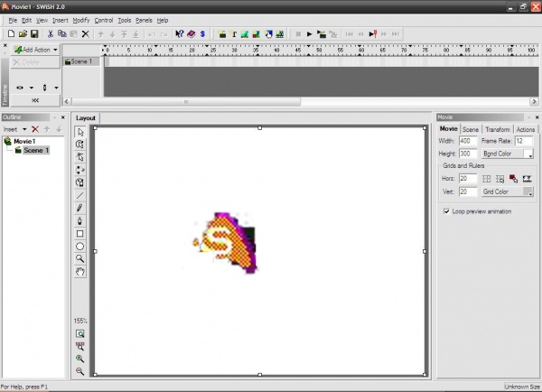
Task: Select Scene 1 row in the timeline
Action: pos(81,61)
